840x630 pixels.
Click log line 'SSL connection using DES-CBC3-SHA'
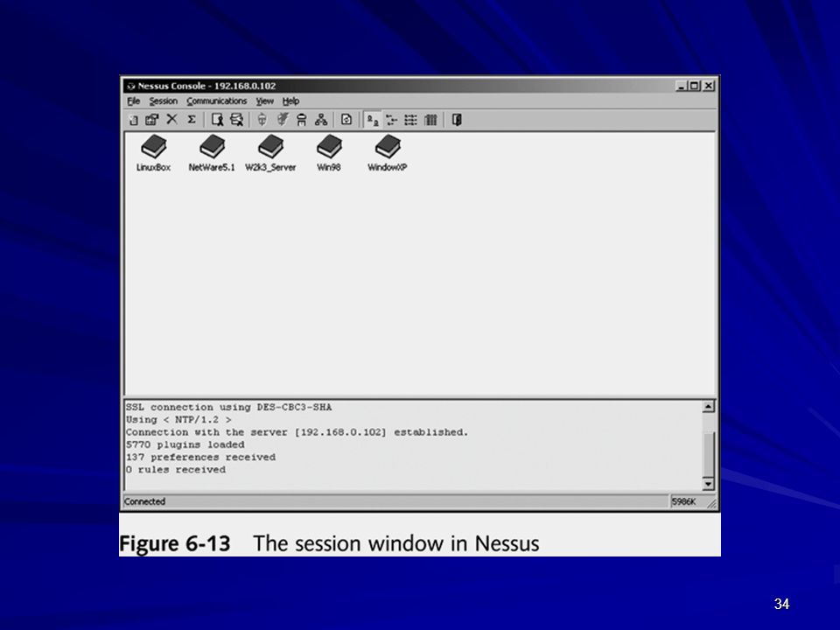click(228, 407)
